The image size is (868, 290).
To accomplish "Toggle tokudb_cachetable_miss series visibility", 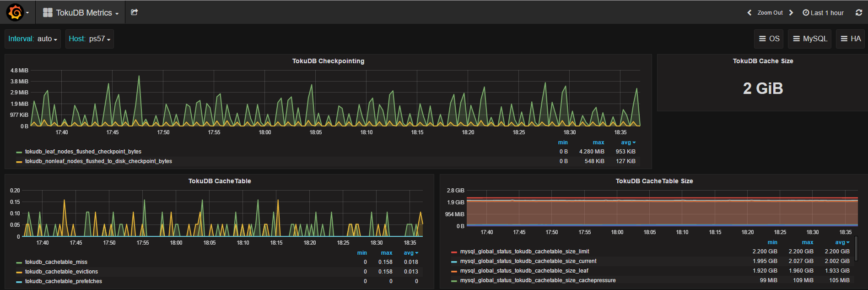I will pyautogui.click(x=56, y=262).
